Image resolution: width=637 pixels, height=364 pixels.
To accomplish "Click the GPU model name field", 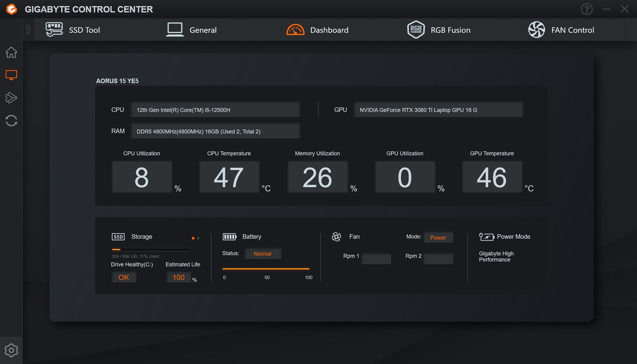I will point(438,109).
